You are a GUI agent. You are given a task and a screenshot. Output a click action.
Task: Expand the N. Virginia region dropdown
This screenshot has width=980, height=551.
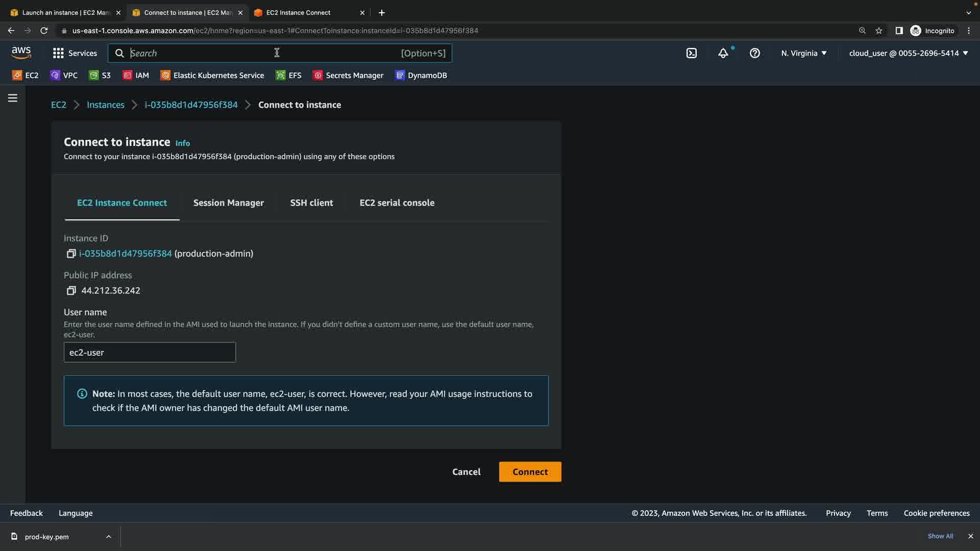coord(803,53)
